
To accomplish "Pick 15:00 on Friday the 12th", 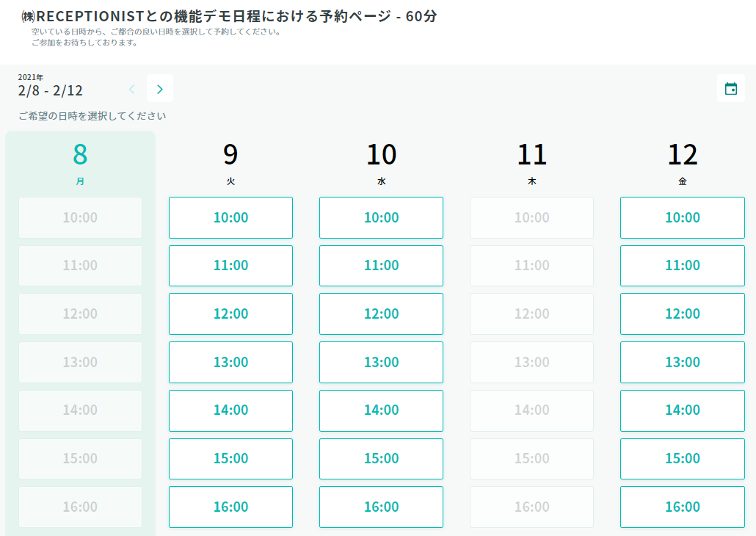I will pos(682,458).
